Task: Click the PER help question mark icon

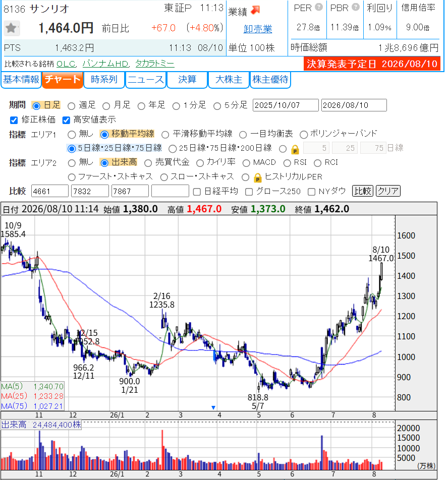Action: tap(319, 7)
